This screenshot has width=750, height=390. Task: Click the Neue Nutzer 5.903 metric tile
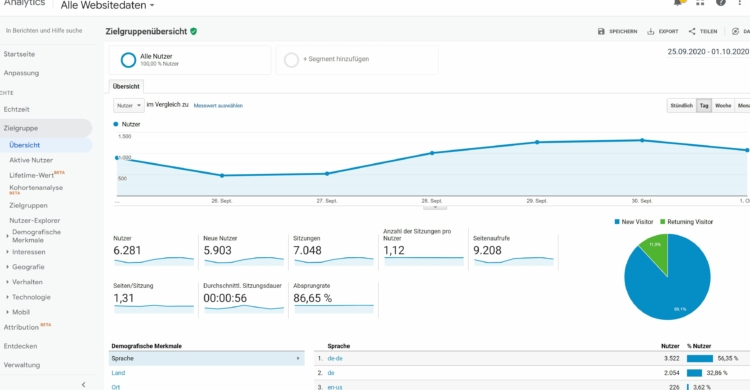click(x=243, y=250)
